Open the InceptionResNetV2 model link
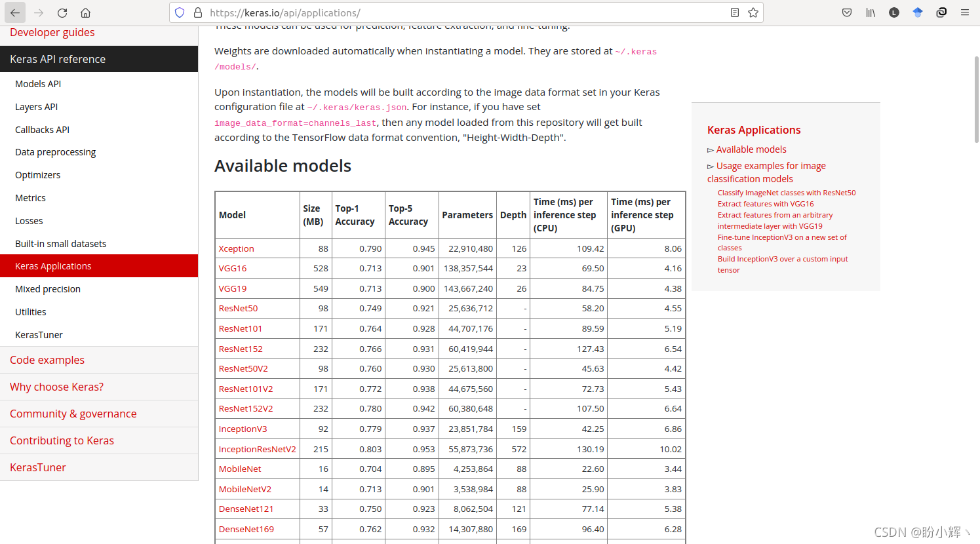The width and height of the screenshot is (980, 544). 257,449
